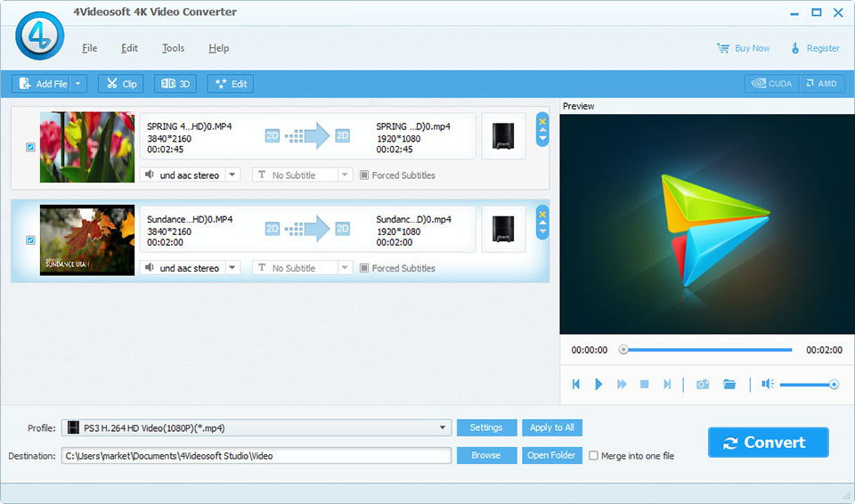Viewport: 855px width, 504px height.
Task: Open the Edit effects tool
Action: (231, 84)
